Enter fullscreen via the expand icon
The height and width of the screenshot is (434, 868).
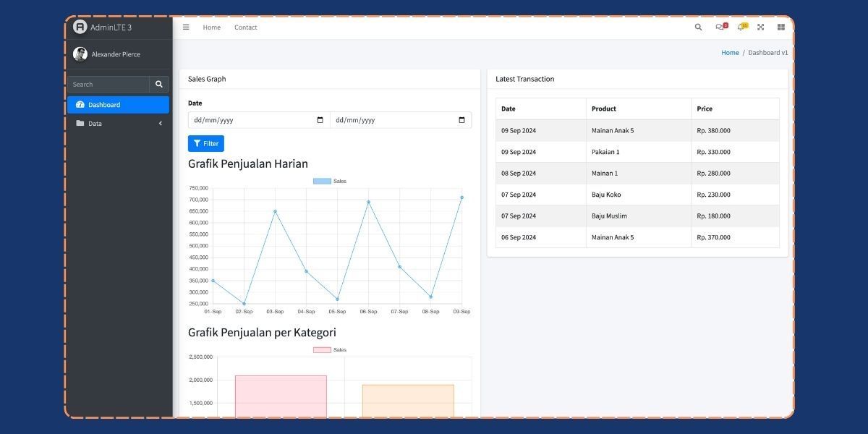[760, 27]
